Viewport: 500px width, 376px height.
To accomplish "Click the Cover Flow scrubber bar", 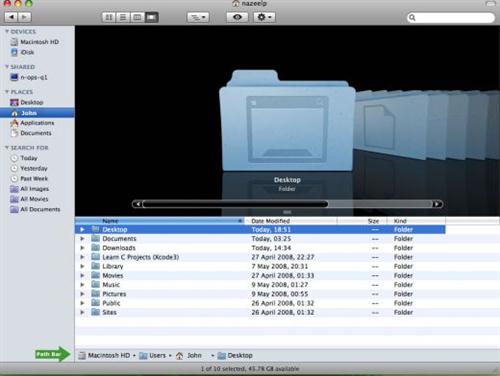I will tap(235, 204).
